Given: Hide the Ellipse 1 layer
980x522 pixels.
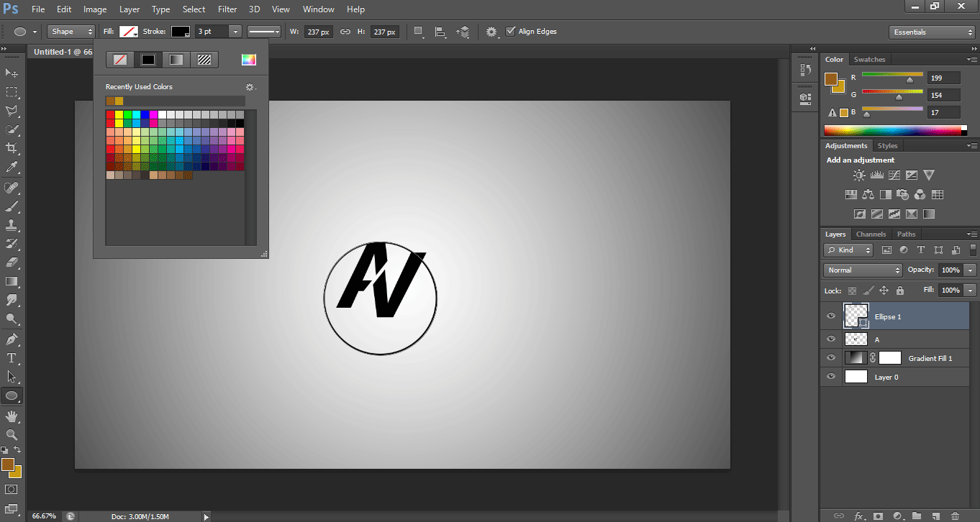Looking at the screenshot, I should point(831,316).
